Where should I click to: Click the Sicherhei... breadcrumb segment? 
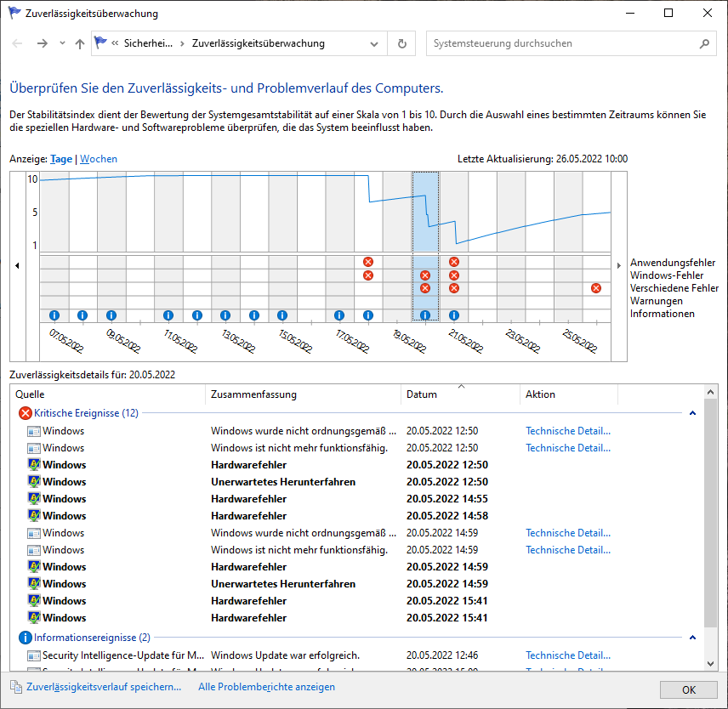pyautogui.click(x=148, y=43)
